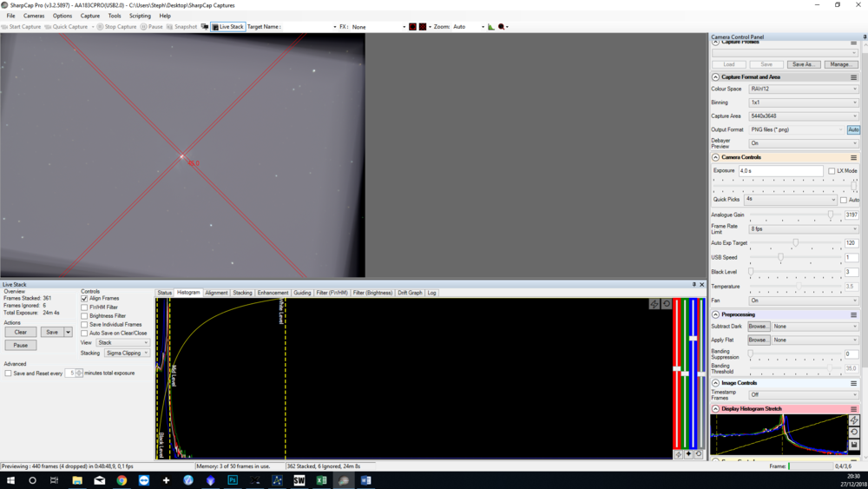The width and height of the screenshot is (868, 489).
Task: Enable Save and Reset every checkbox
Action: tap(8, 373)
